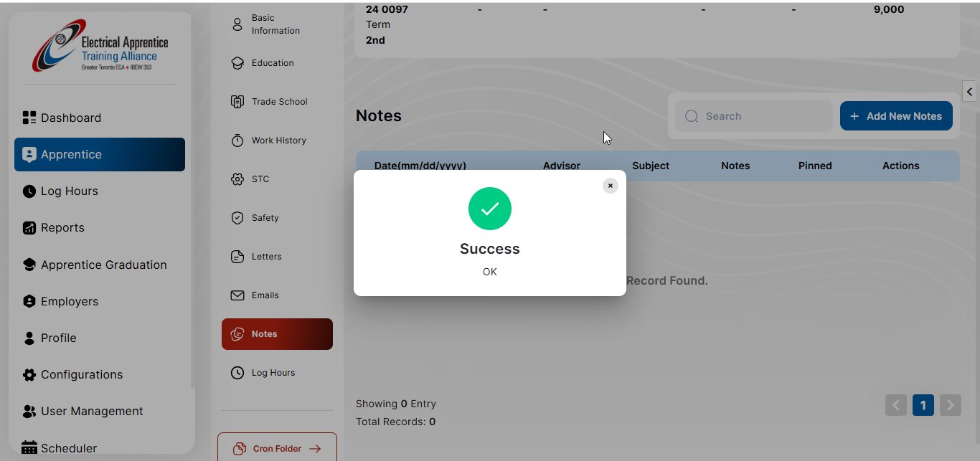Open the User Management section
The height and width of the screenshot is (461, 980).
point(91,412)
